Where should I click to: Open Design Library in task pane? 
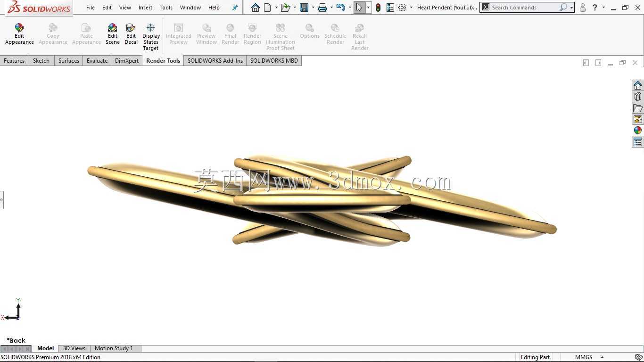point(638,97)
